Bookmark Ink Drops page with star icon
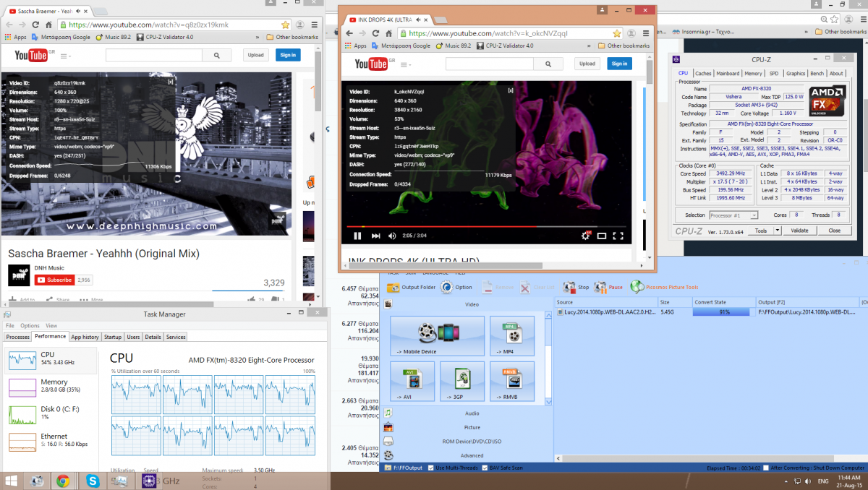The height and width of the screenshot is (490, 868). coord(616,33)
